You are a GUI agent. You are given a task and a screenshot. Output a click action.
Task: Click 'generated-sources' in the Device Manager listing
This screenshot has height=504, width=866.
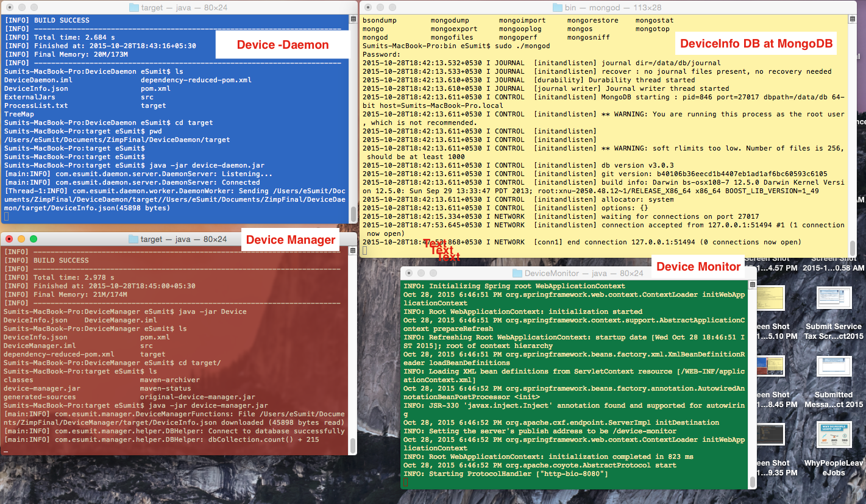tap(40, 397)
